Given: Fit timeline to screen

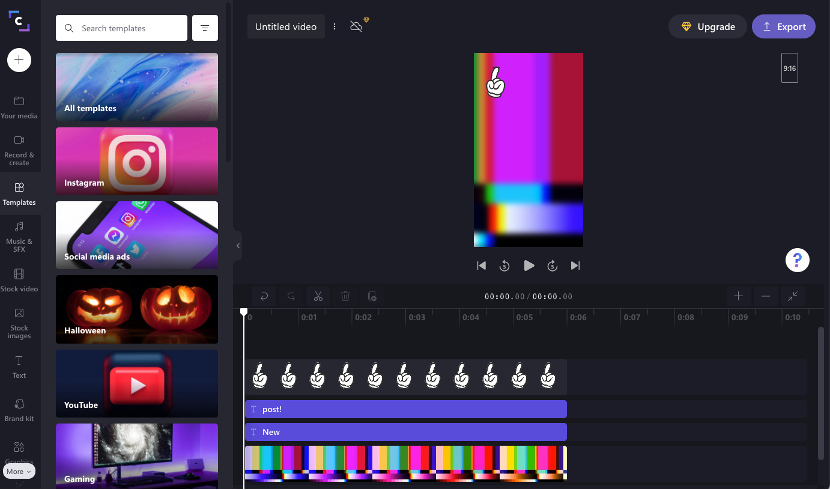Looking at the screenshot, I should point(792,296).
